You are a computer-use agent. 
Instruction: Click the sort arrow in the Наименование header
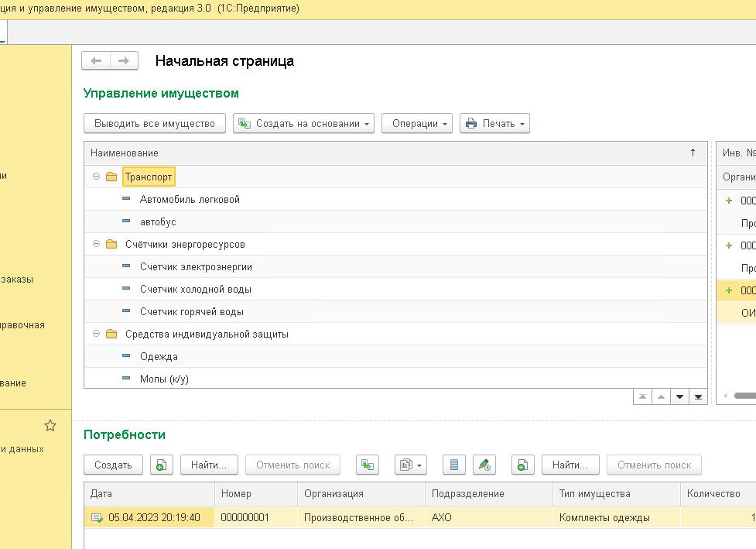click(693, 153)
